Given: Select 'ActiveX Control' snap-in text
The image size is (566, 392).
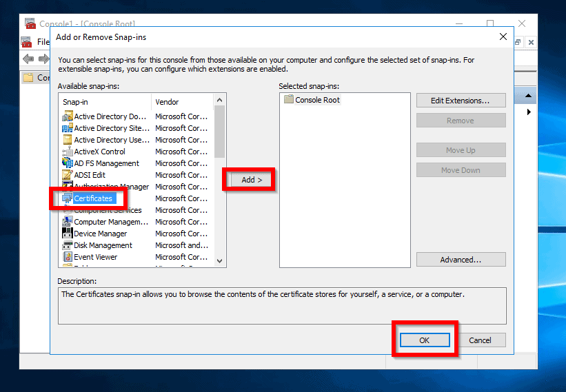Looking at the screenshot, I should 100,152.
